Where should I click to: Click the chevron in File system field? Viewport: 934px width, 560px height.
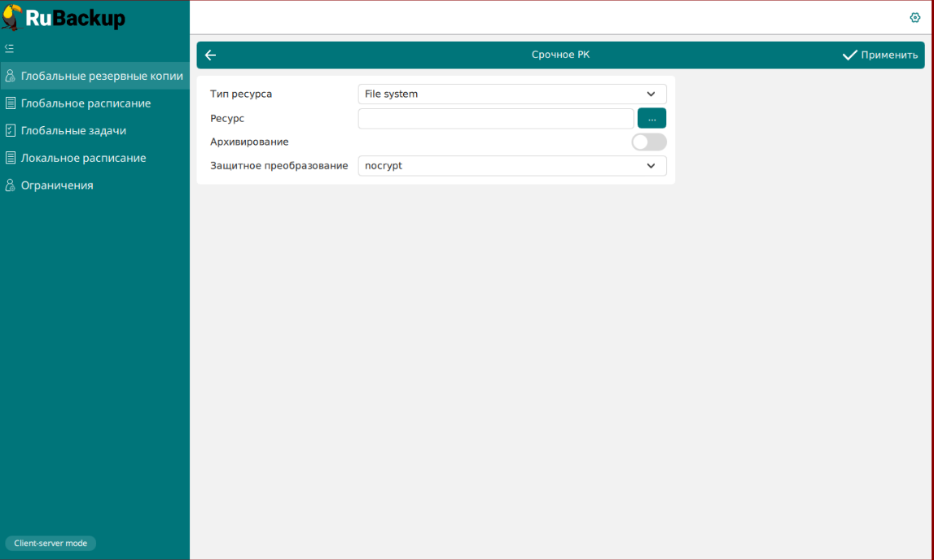(651, 94)
